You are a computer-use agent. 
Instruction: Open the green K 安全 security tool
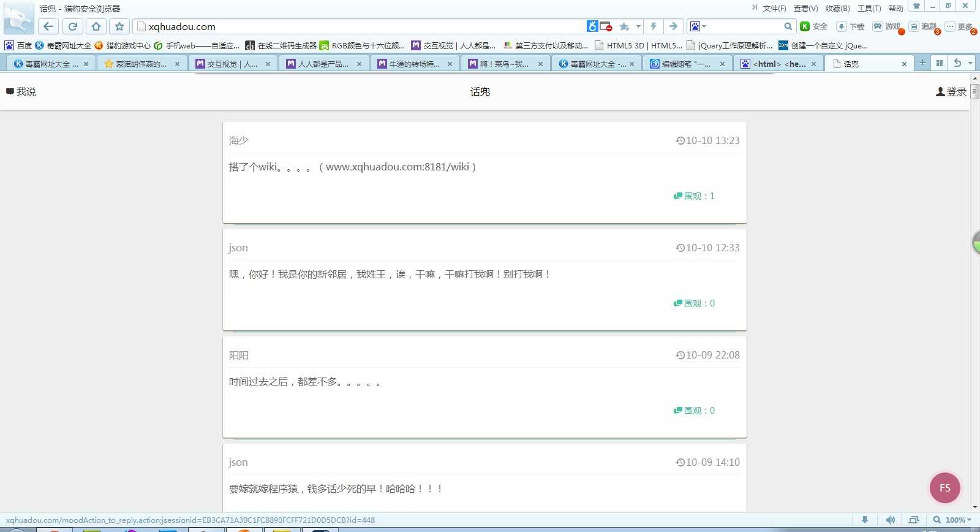click(x=814, y=26)
